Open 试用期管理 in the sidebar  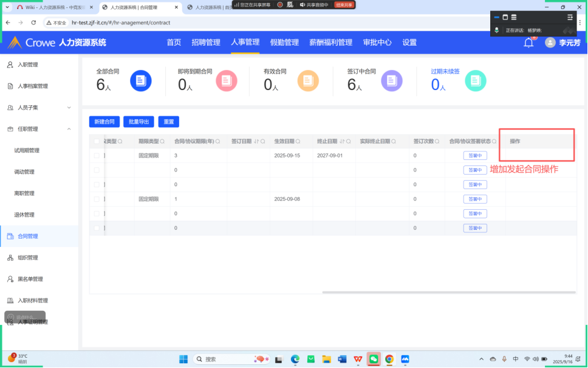[27, 150]
